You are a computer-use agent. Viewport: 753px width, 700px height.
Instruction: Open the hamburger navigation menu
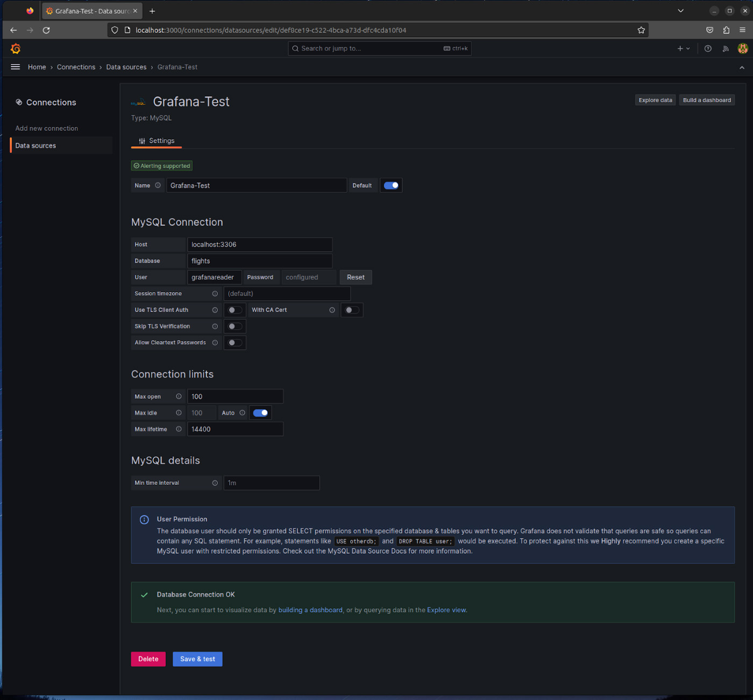pos(15,67)
